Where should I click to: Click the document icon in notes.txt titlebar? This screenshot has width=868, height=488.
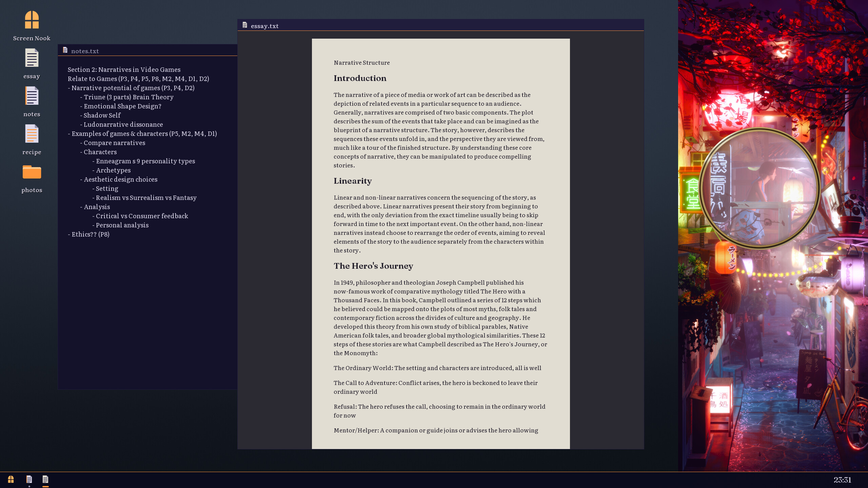pyautogui.click(x=65, y=50)
